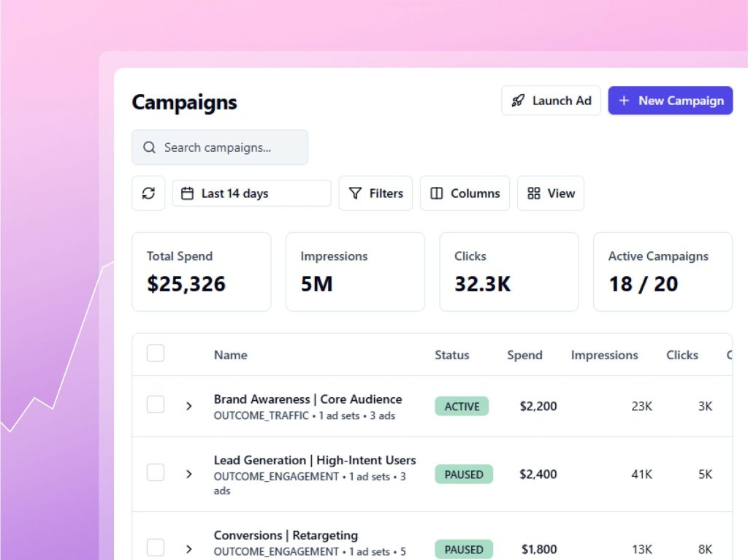Select the Lead Generation campaign checkbox
This screenshot has width=748, height=560.
click(x=156, y=472)
